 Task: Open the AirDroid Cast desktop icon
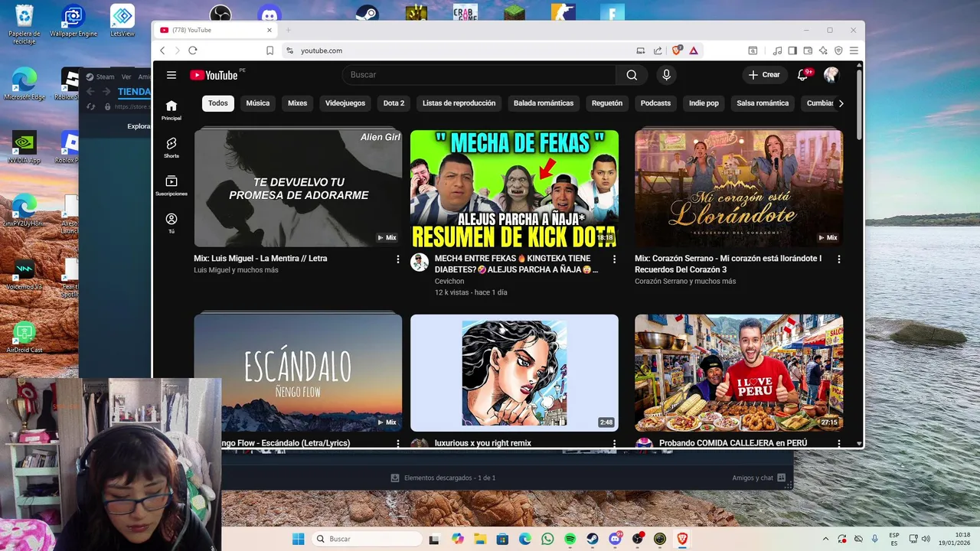24,337
